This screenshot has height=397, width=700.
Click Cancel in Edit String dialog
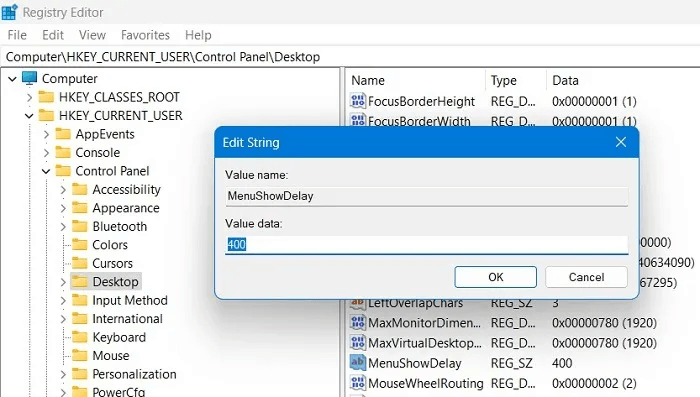pos(586,277)
